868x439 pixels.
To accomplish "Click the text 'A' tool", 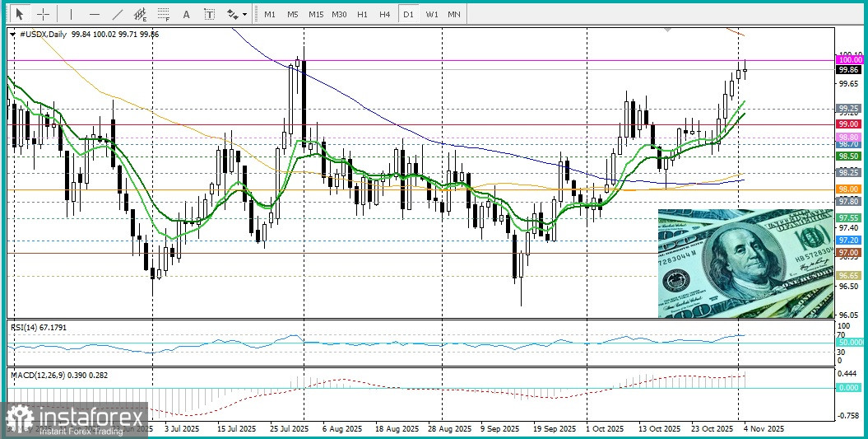I will 187,14.
